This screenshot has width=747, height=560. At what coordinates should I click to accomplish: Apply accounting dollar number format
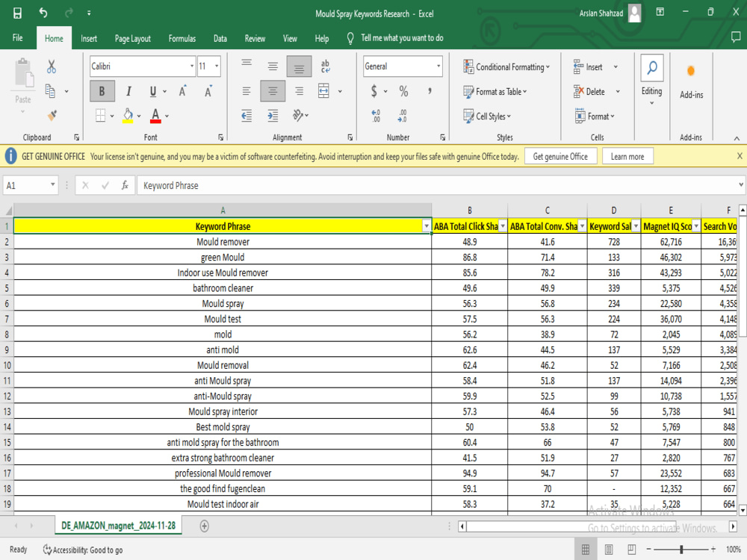click(x=374, y=91)
